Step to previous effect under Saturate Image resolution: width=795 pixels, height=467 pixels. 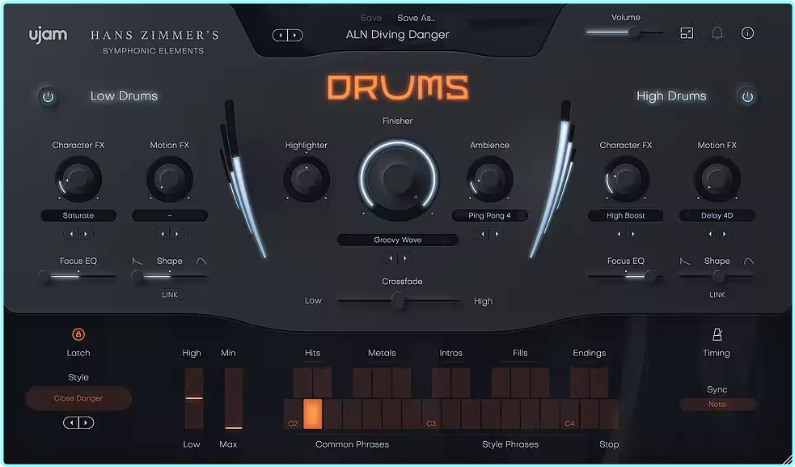click(71, 234)
